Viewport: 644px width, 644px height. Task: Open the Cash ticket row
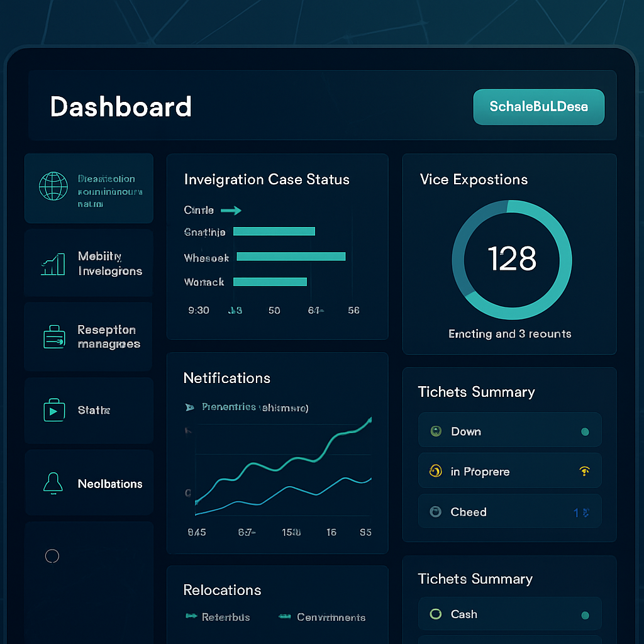point(509,614)
